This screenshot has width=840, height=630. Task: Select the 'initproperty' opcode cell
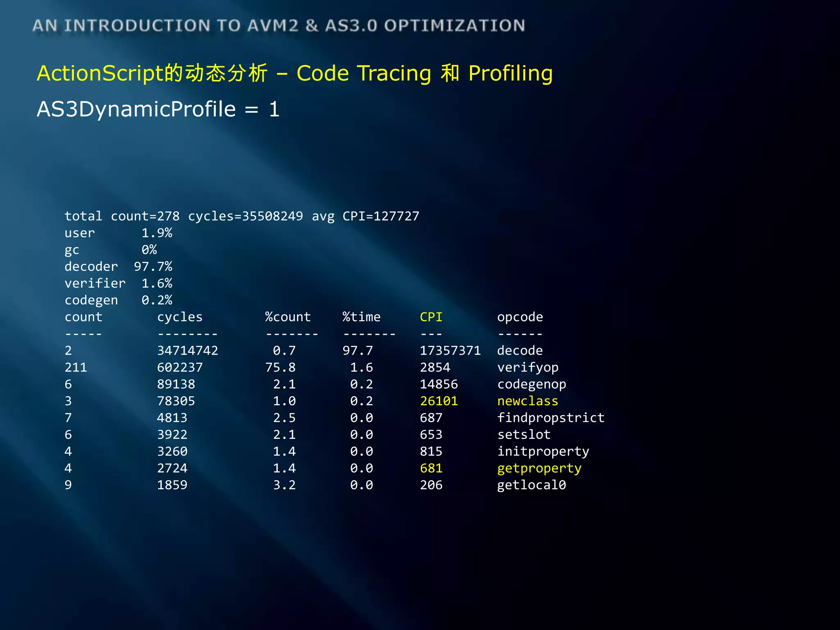543,452
